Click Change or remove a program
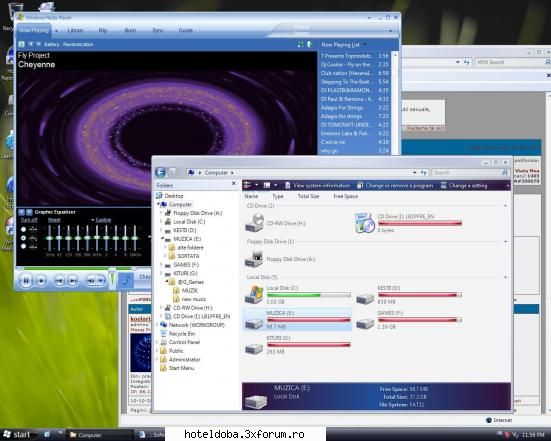551x441 pixels. pos(395,185)
